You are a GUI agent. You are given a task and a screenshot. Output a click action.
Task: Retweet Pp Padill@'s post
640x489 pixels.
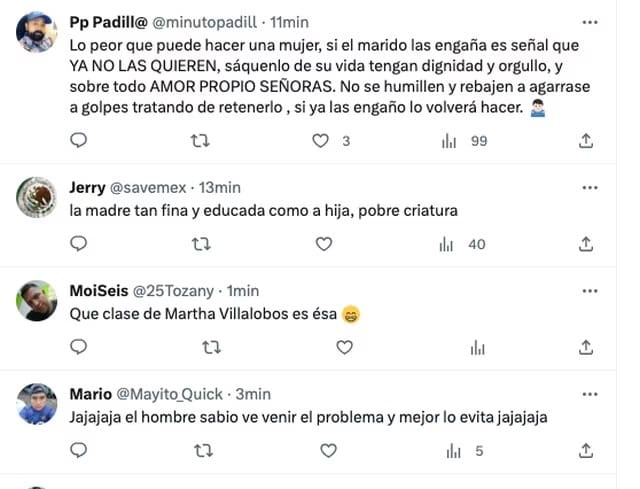tap(198, 141)
